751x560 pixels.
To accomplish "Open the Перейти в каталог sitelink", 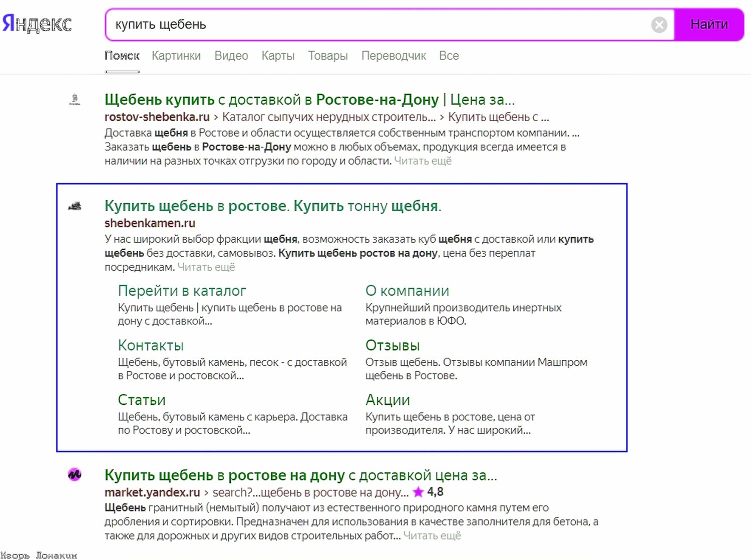I will tap(182, 291).
